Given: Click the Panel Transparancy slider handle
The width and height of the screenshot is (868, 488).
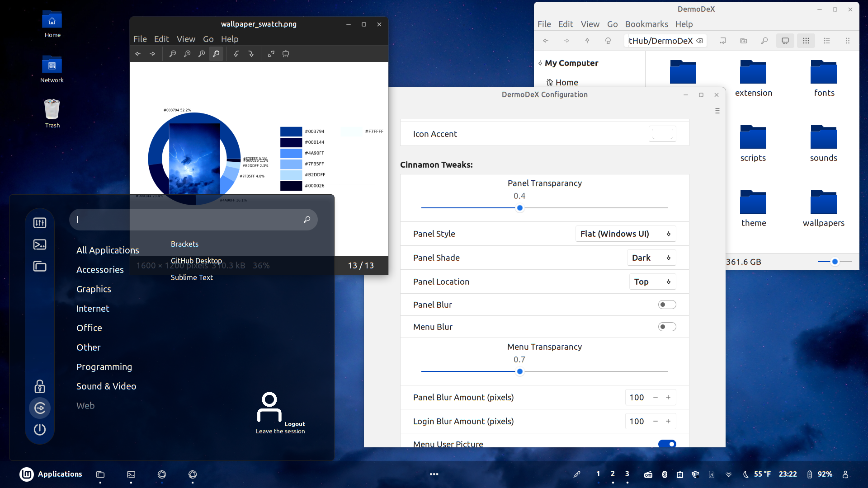Looking at the screenshot, I should point(520,208).
